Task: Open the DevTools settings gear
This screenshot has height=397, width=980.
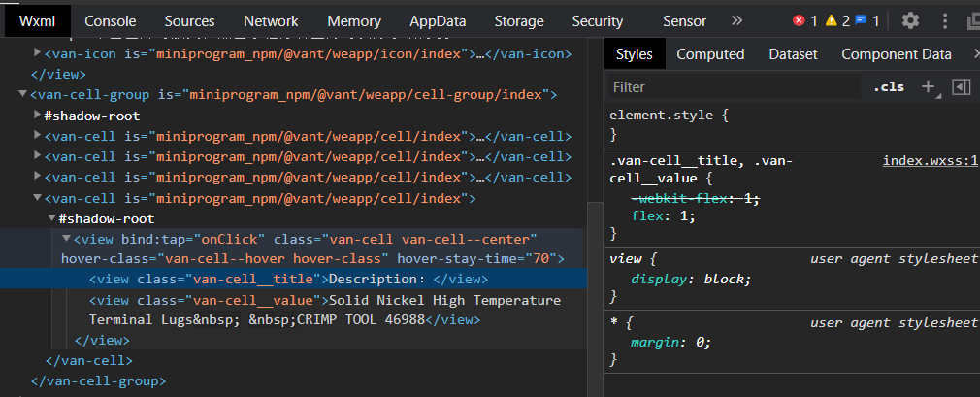Action: point(910,20)
